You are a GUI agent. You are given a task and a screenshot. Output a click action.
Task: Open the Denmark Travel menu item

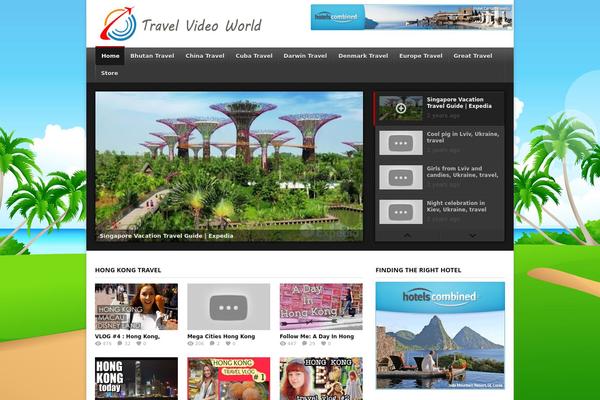click(x=363, y=56)
